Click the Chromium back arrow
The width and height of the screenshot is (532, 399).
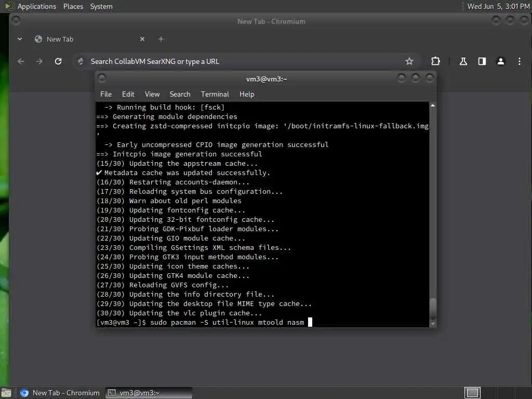tap(21, 61)
